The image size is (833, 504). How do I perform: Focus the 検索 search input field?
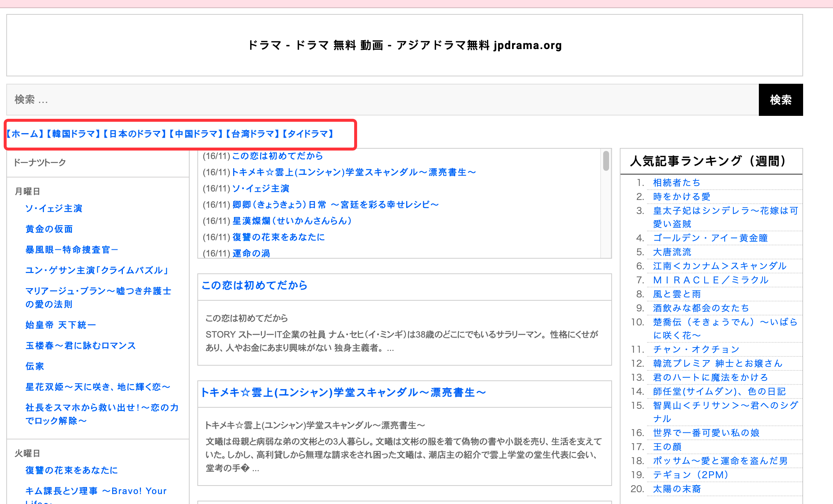[x=383, y=100]
